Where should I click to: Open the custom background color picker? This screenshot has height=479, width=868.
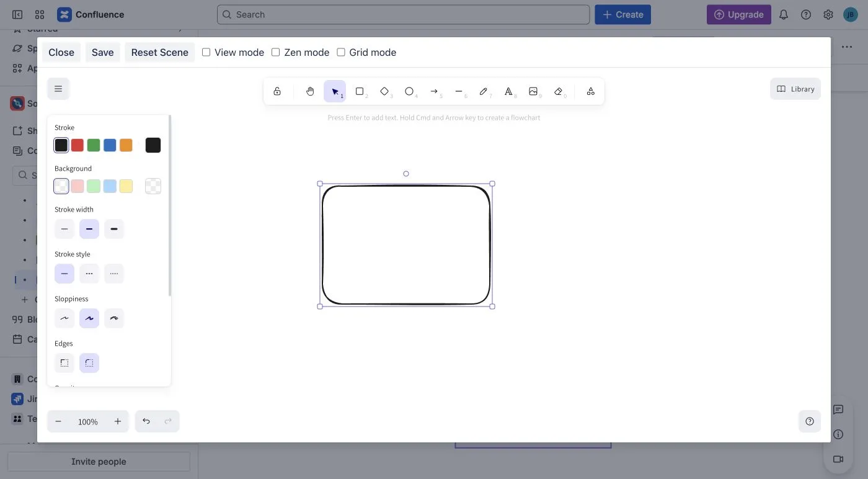pos(153,186)
